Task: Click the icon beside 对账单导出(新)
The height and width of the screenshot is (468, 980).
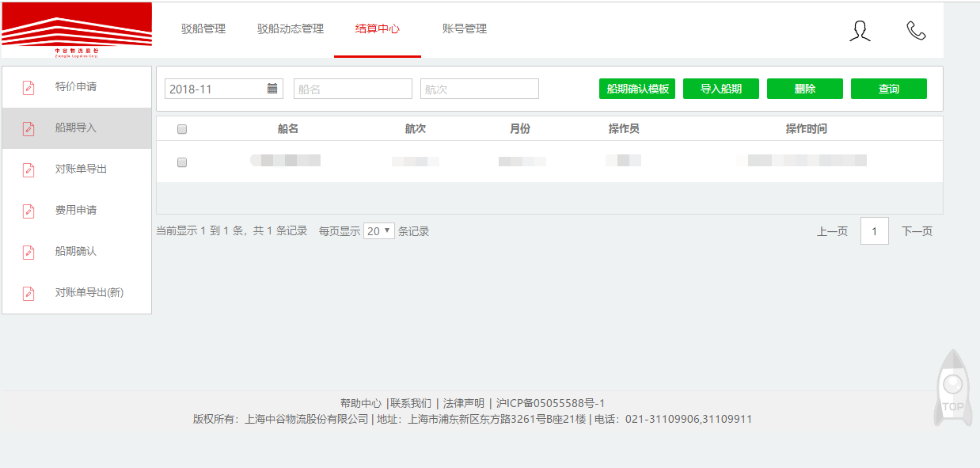Action: (x=28, y=293)
